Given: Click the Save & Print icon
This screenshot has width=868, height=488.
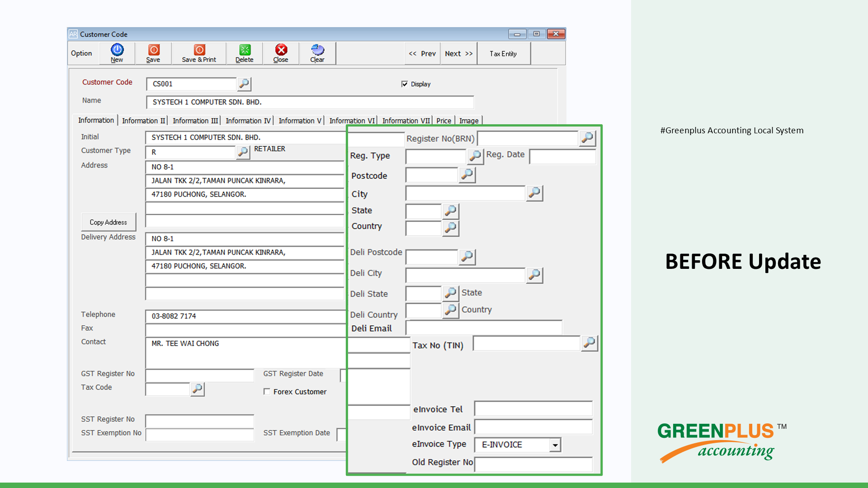Looking at the screenshot, I should [x=199, y=53].
